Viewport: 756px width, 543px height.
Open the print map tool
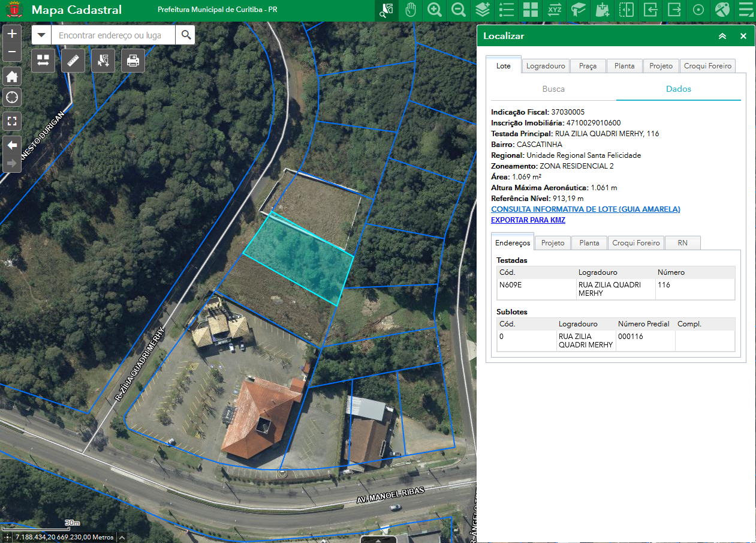(133, 61)
